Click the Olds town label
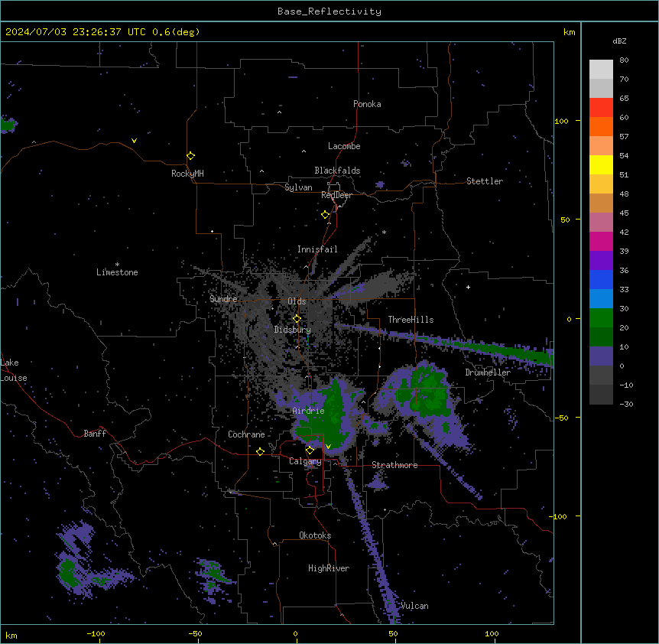Screen dimensions: 659x644 click(297, 301)
